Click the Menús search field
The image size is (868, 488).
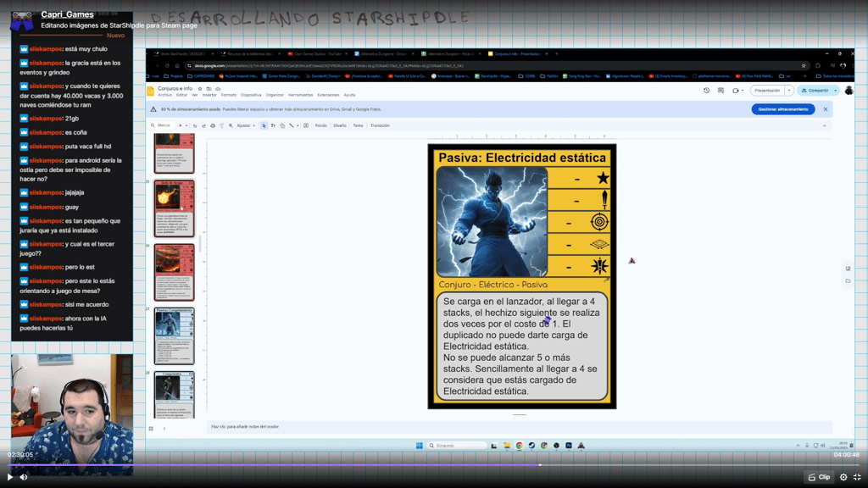coord(162,125)
